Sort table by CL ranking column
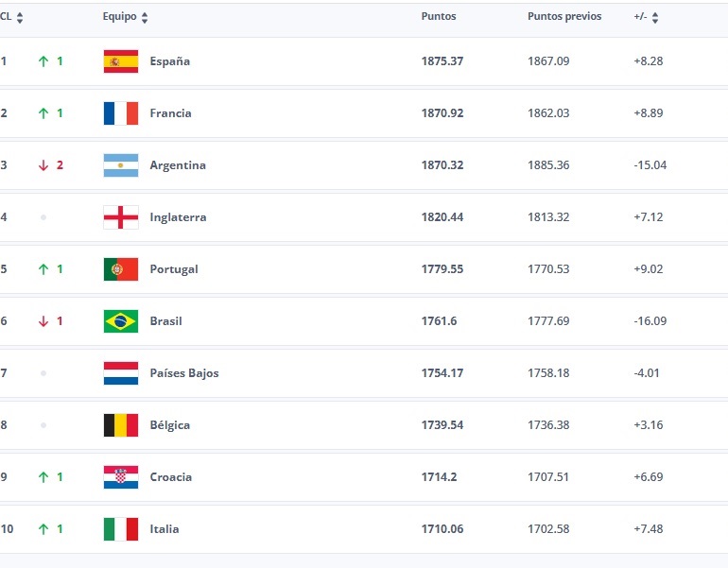The image size is (728, 568). coord(20,17)
